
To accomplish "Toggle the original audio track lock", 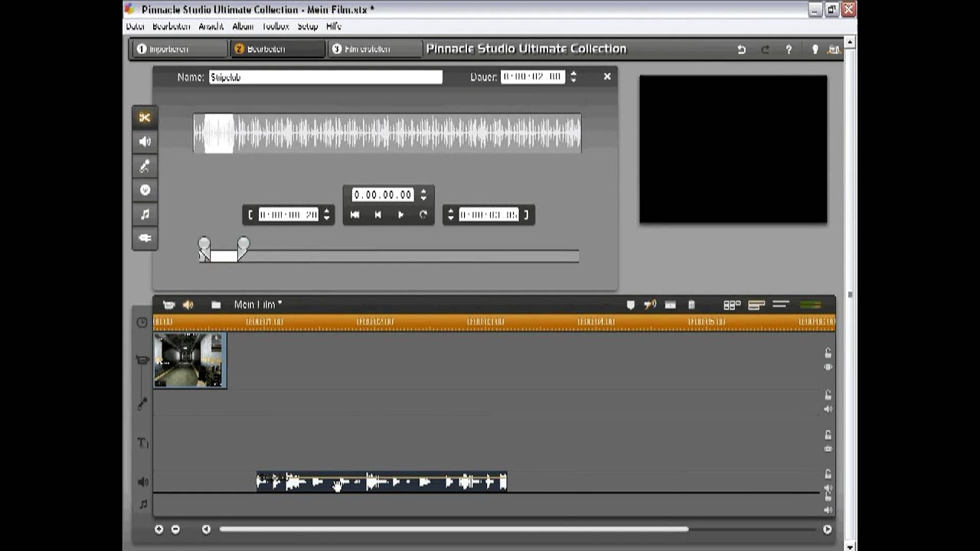I will pyautogui.click(x=828, y=395).
